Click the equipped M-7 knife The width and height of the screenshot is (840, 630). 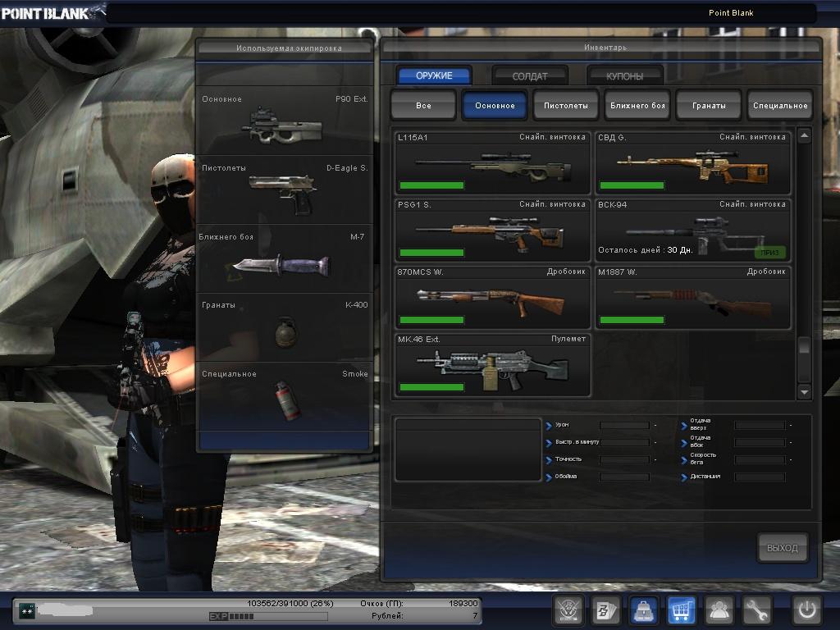coord(285,258)
